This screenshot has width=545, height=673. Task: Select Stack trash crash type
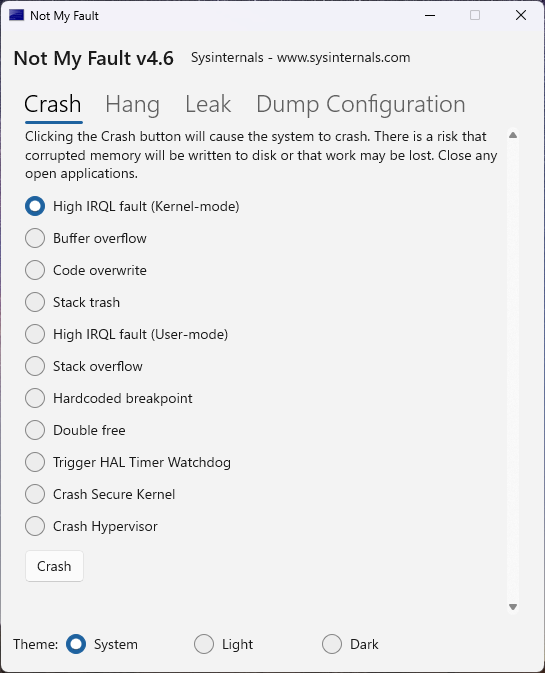(35, 302)
